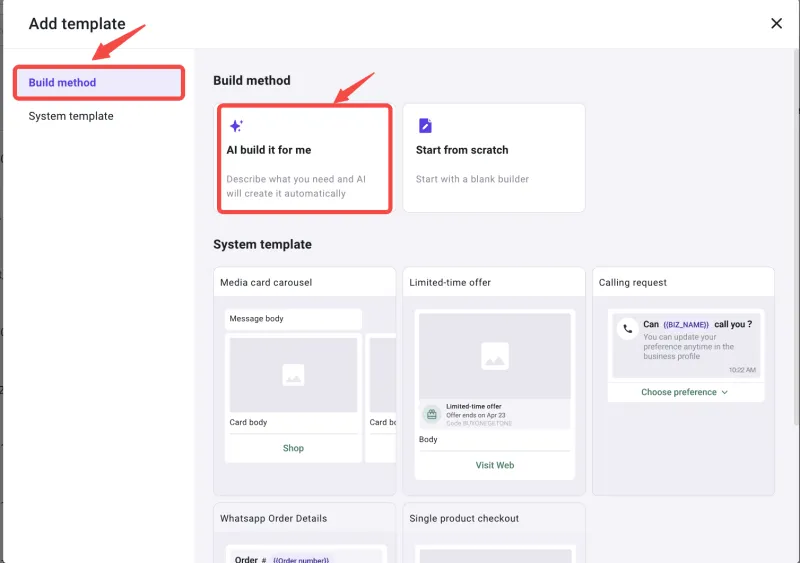
Task: Click the Visit Web link
Action: point(494,465)
